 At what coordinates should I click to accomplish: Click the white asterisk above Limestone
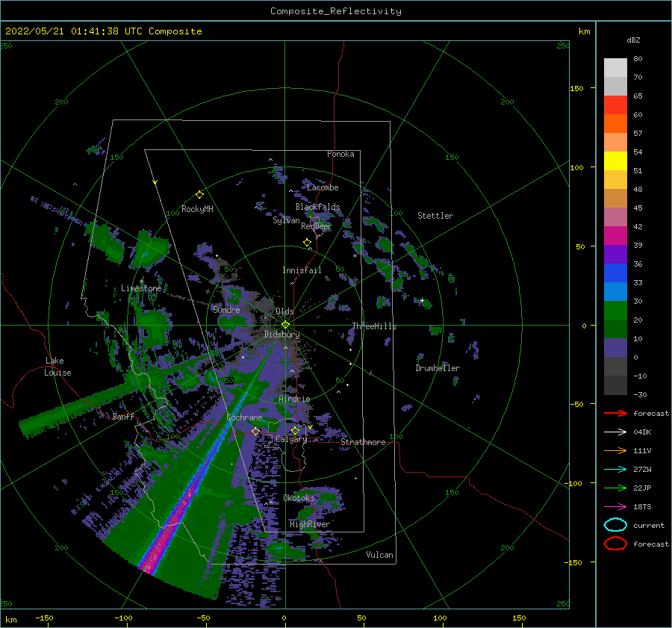[x=142, y=282]
